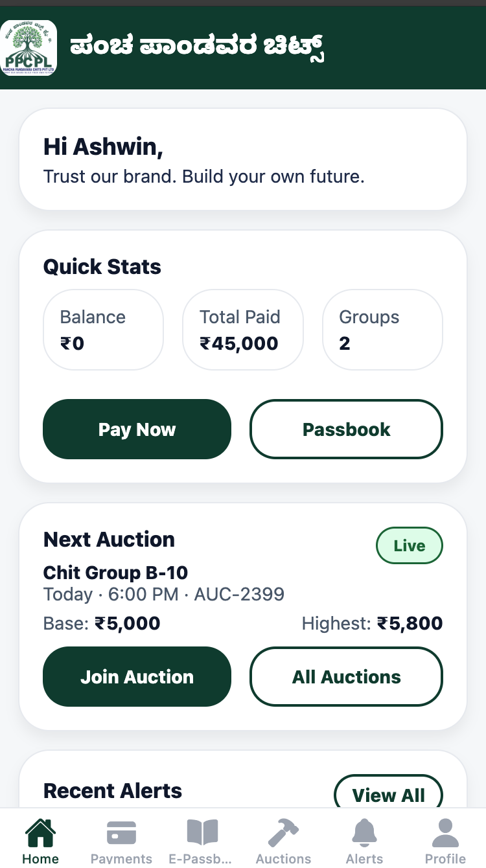Open Payments card icon in bottom bar
This screenshot has height=868, width=486.
pyautogui.click(x=121, y=833)
